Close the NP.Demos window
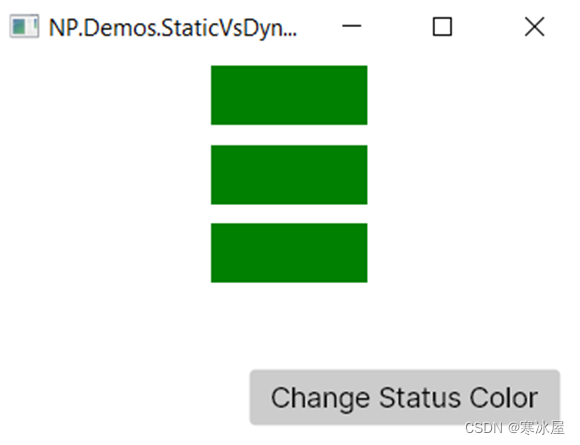The height and width of the screenshot is (445, 580). click(x=535, y=27)
